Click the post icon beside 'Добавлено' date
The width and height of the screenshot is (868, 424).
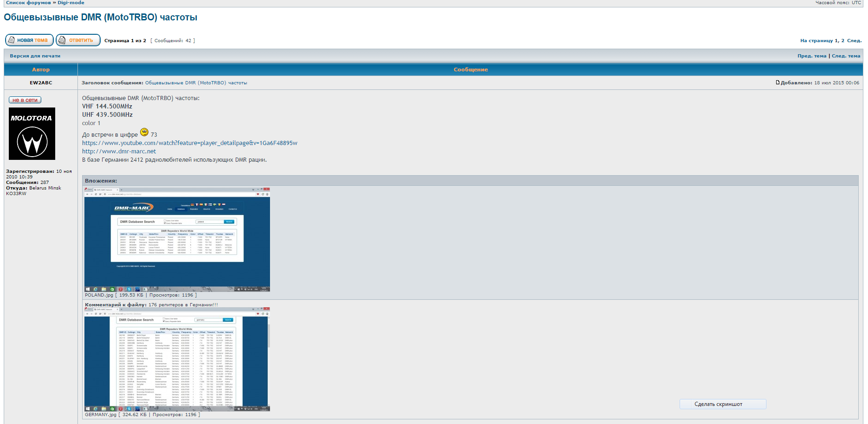(778, 82)
